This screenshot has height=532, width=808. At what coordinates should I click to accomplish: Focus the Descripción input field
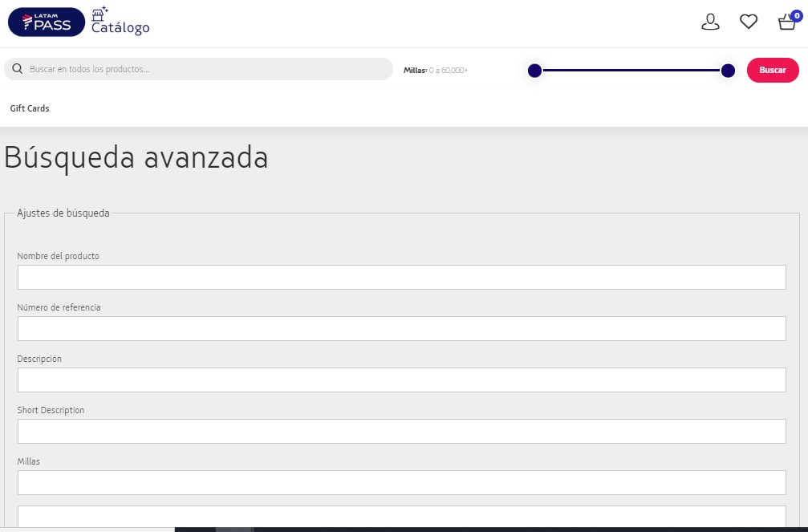coord(401,380)
